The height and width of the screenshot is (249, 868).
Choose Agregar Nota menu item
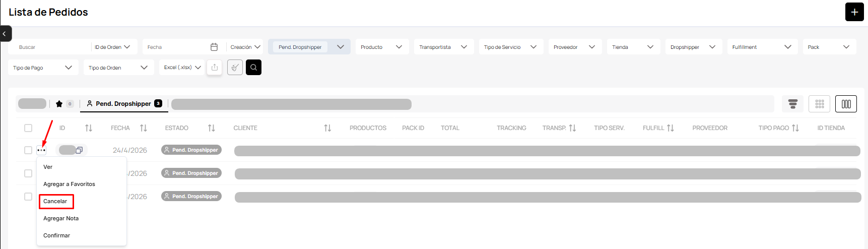tap(81, 218)
